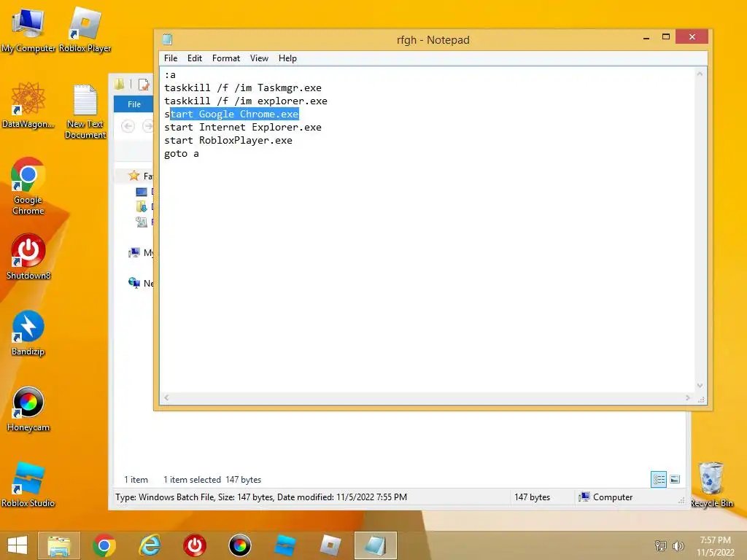The image size is (747, 560).
Task: Switch Explorer to large icons view
Action: (x=675, y=479)
